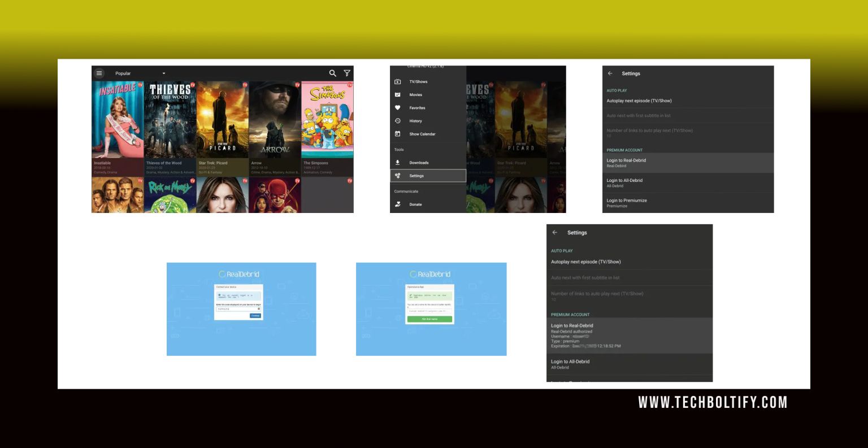Click the search magnifier icon
Viewport: 868px width, 448px height.
coord(332,73)
